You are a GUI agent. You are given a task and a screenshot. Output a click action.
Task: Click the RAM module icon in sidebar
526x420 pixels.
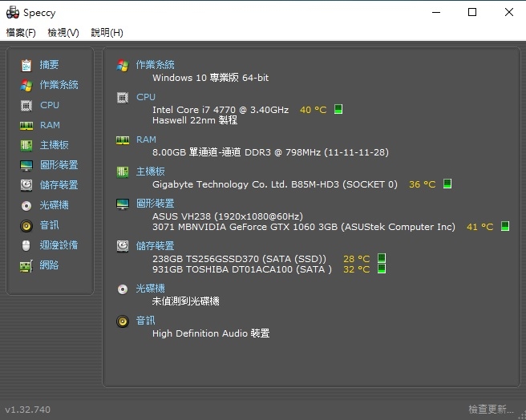tap(26, 126)
